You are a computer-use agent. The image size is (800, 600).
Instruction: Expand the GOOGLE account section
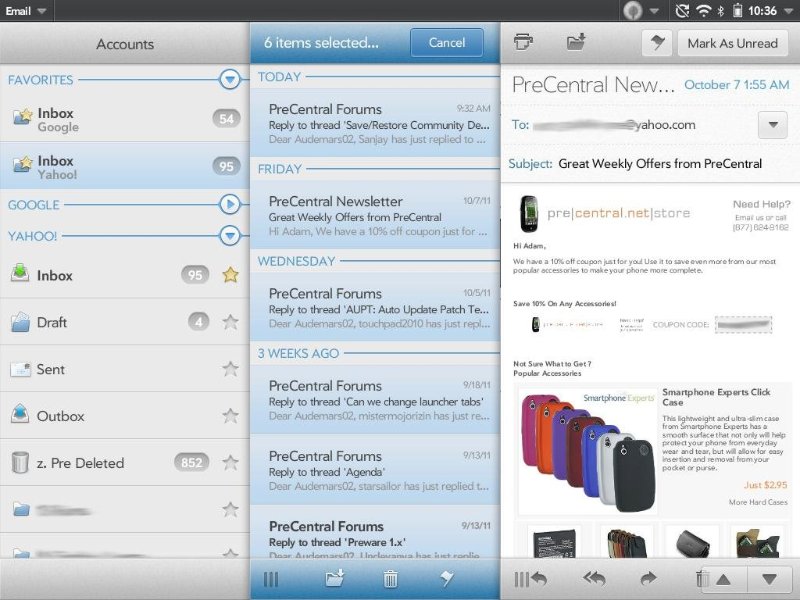point(230,205)
